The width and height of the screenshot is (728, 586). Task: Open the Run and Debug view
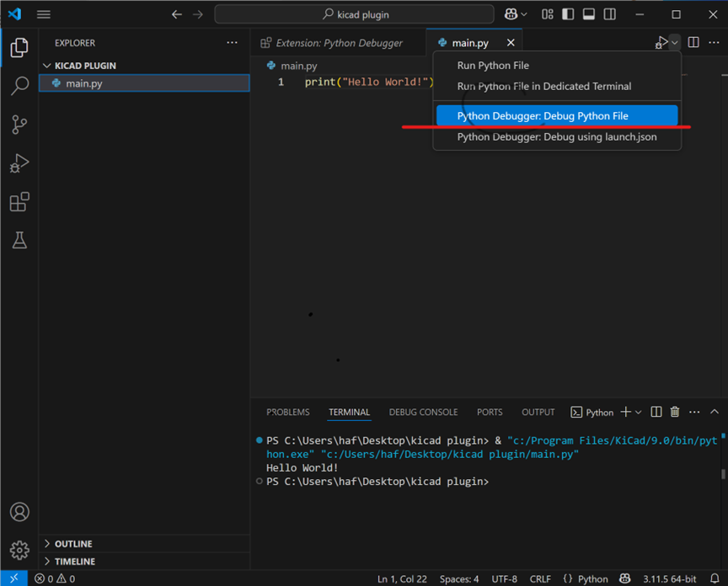click(19, 162)
